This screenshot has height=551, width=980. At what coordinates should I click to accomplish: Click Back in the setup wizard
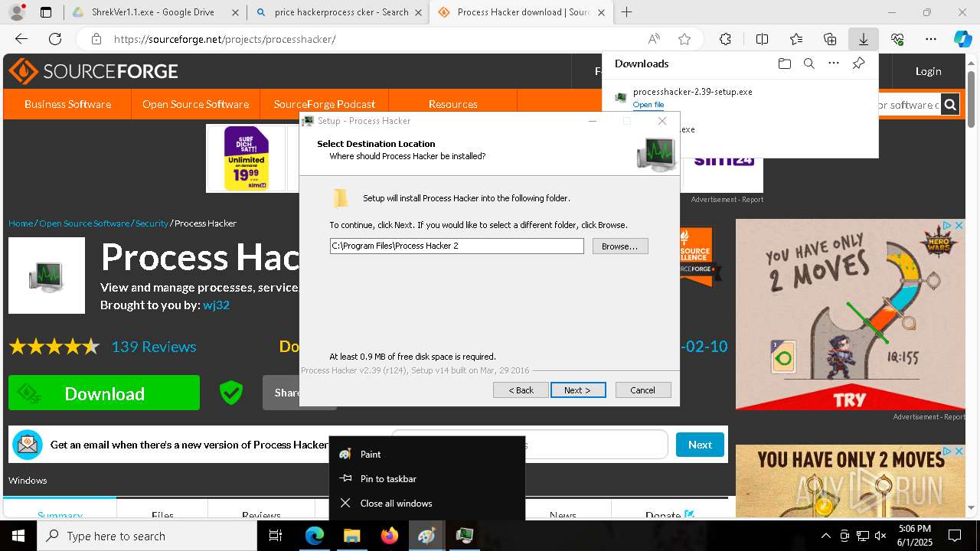(521, 390)
